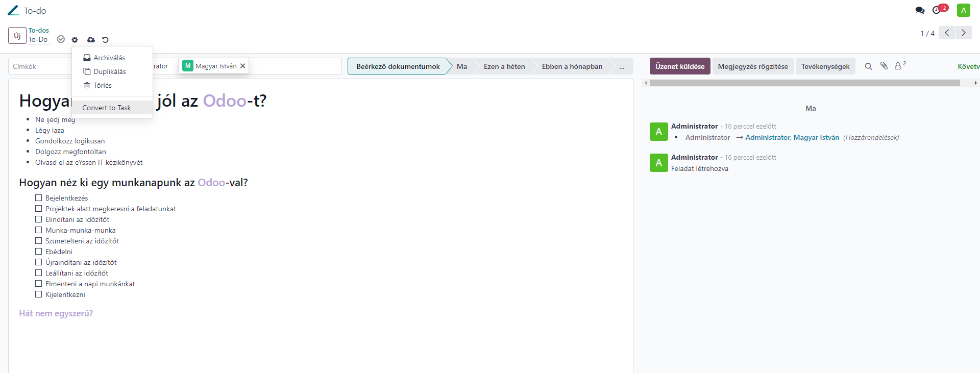Check the Bejelentkezés checkbox
The height and width of the screenshot is (373, 980).
pos(38,197)
